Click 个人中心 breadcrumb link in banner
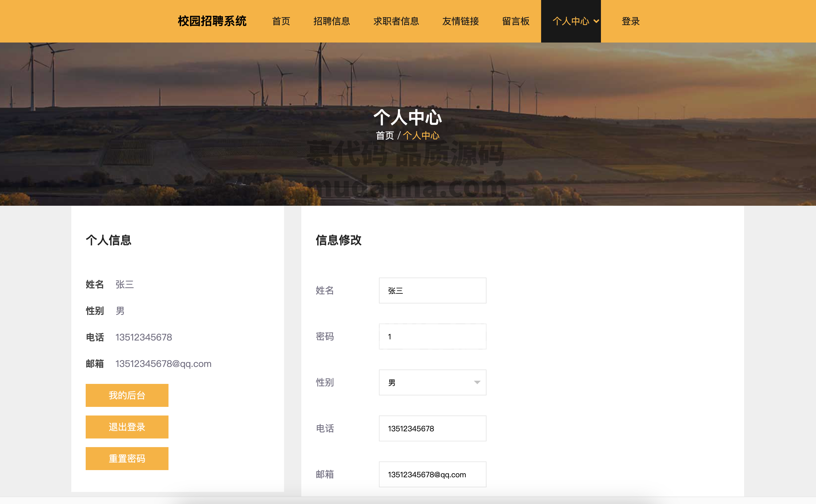Image resolution: width=816 pixels, height=504 pixels. pyautogui.click(x=421, y=136)
